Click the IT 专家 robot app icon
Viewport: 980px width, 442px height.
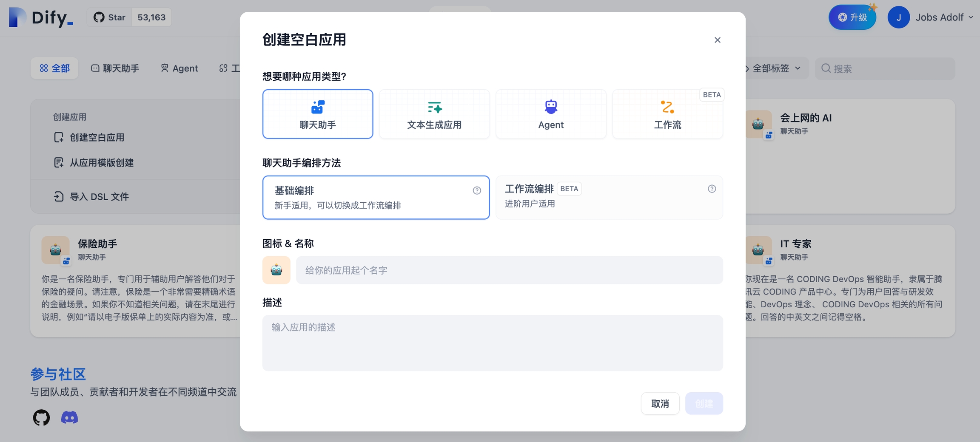pos(758,250)
